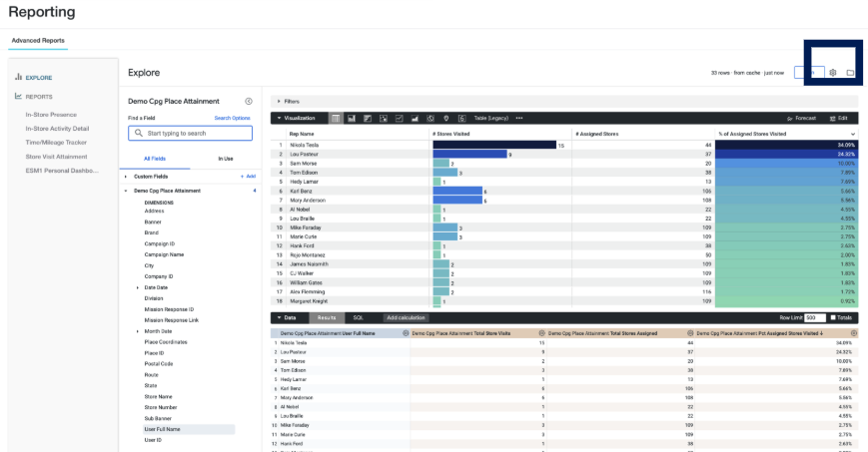The image size is (868, 452).
Task: Select the scatterplot visualization icon
Action: [x=384, y=119]
